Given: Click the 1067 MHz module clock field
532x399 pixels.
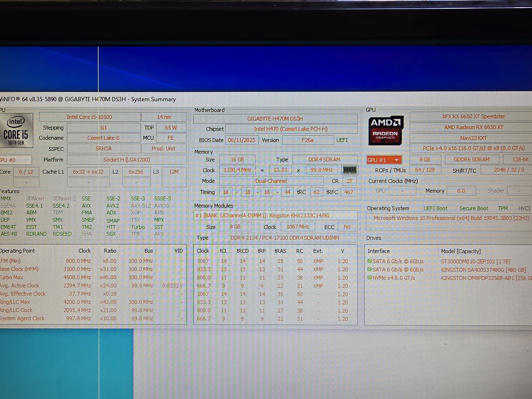Looking at the screenshot, I should [x=298, y=227].
